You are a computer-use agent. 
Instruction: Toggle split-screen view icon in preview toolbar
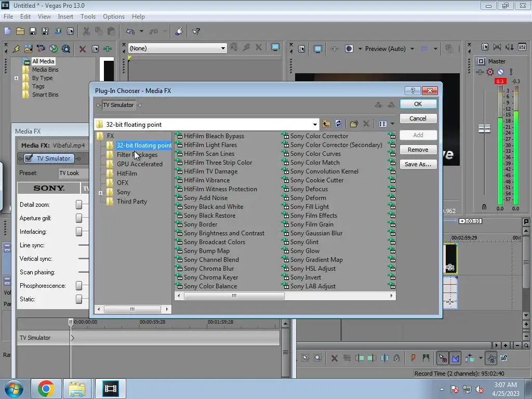pos(349,48)
